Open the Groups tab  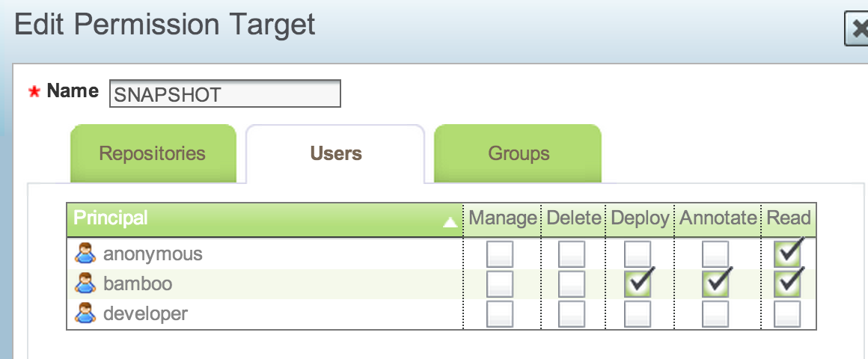[x=519, y=154]
